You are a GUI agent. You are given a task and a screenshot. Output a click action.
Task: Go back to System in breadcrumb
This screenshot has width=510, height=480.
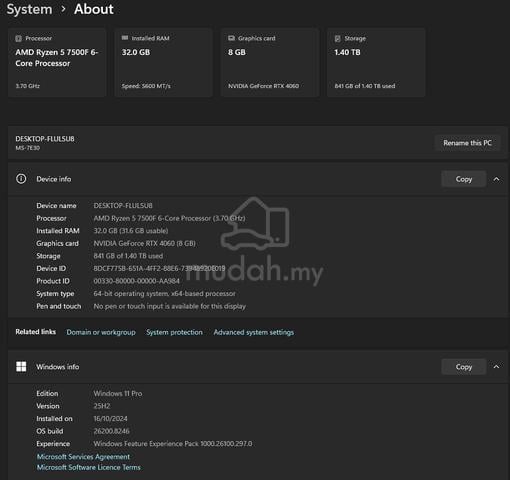point(29,9)
